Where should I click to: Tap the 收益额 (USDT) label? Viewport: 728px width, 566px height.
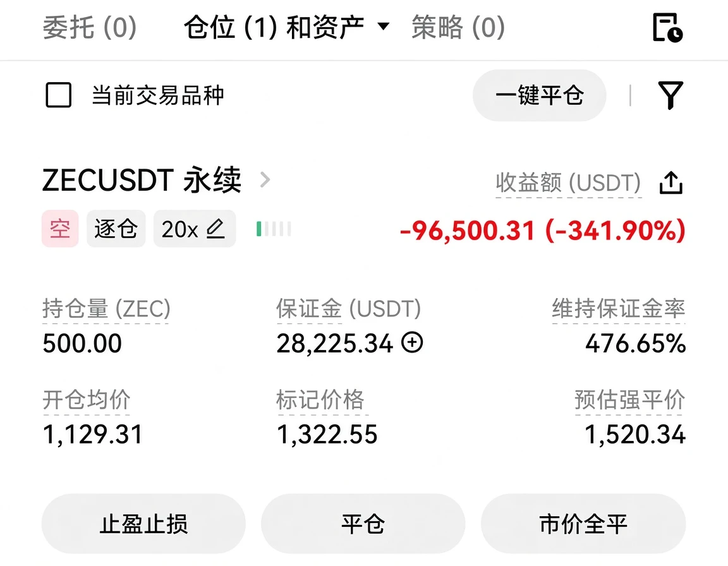pyautogui.click(x=568, y=183)
